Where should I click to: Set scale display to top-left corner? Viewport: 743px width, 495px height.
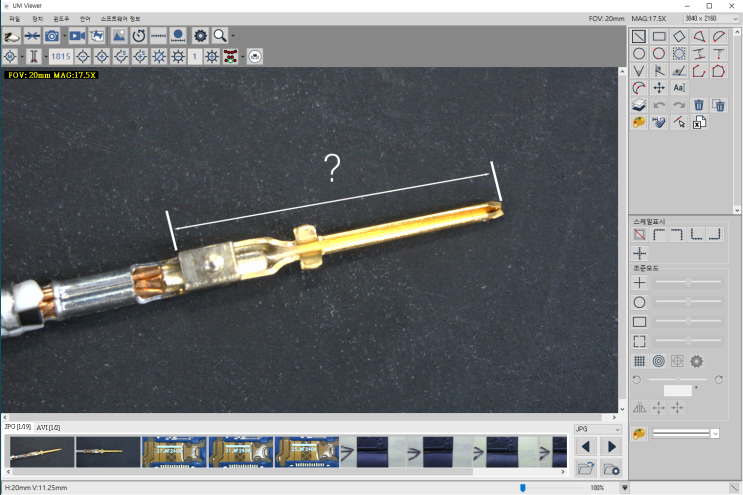[x=659, y=234]
